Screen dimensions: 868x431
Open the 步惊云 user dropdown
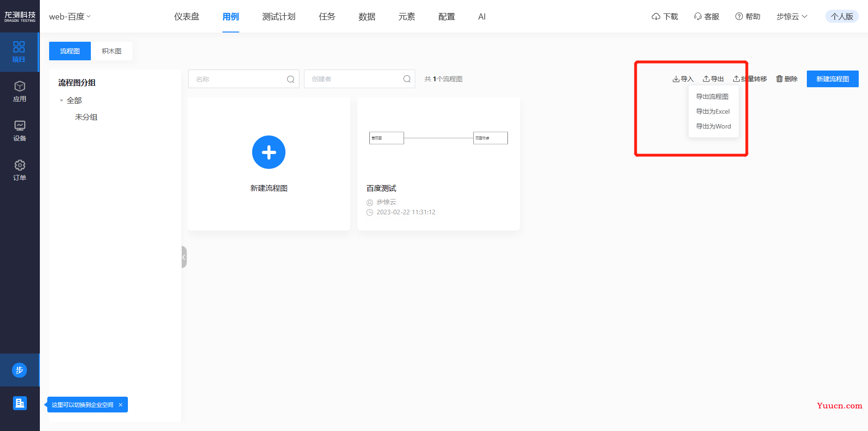(x=792, y=17)
